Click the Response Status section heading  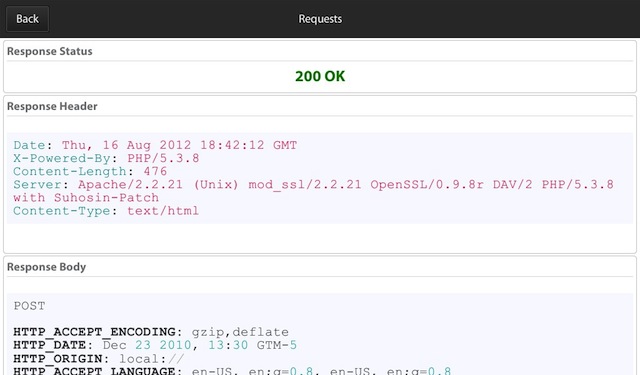50,51
